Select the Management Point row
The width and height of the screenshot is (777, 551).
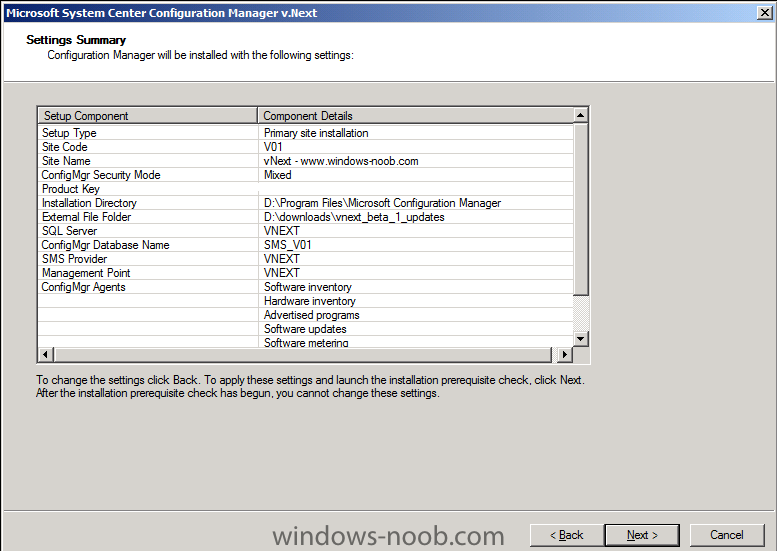[306, 273]
